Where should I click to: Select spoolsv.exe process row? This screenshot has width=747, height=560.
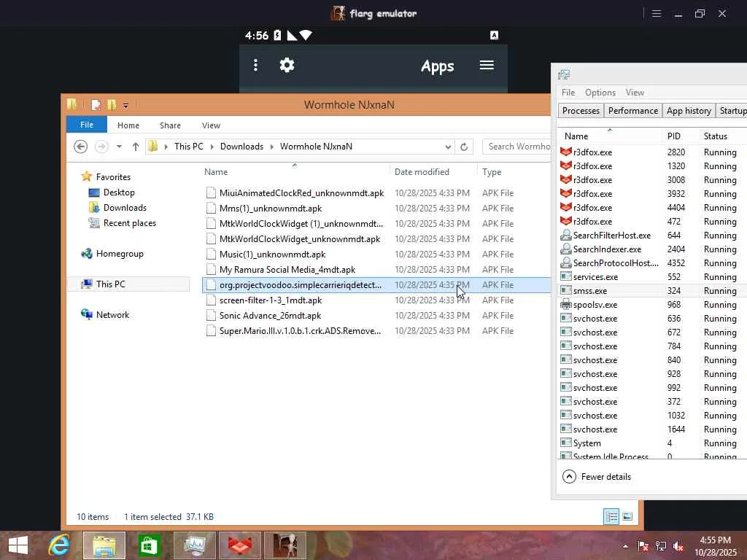tap(651, 304)
